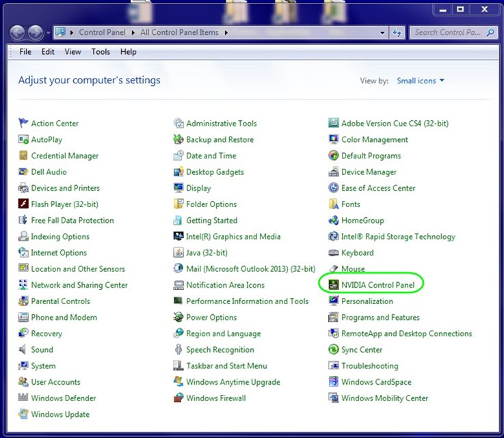This screenshot has width=504, height=438.
Task: Open the recent pages dropdown beside Forward
Action: point(48,33)
